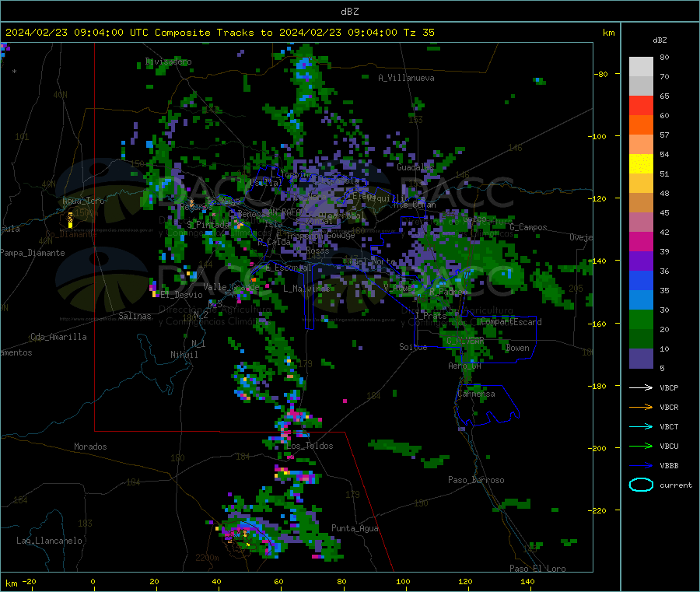Click the orange VBCR arrow legend icon
The image size is (700, 592).
pos(641,407)
